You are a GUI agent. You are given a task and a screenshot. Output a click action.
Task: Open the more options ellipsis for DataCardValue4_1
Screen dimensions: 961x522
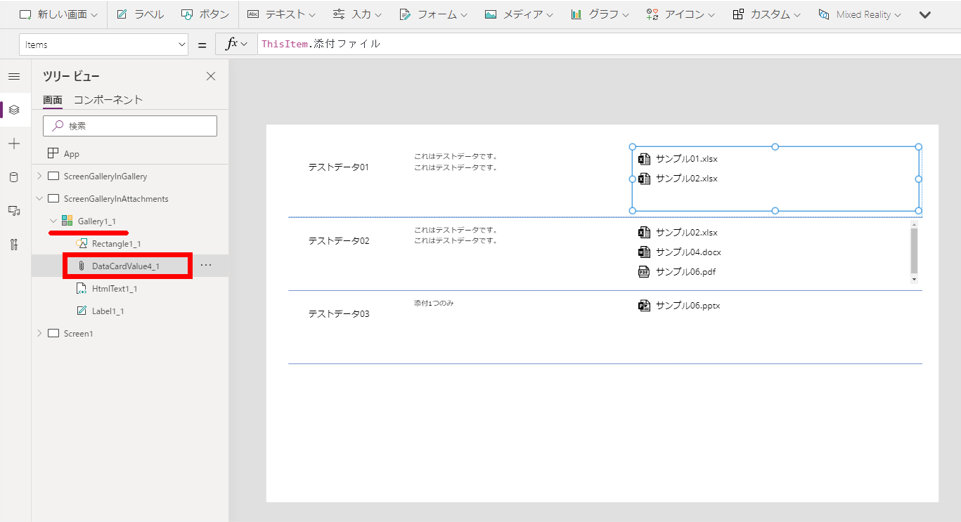click(206, 265)
